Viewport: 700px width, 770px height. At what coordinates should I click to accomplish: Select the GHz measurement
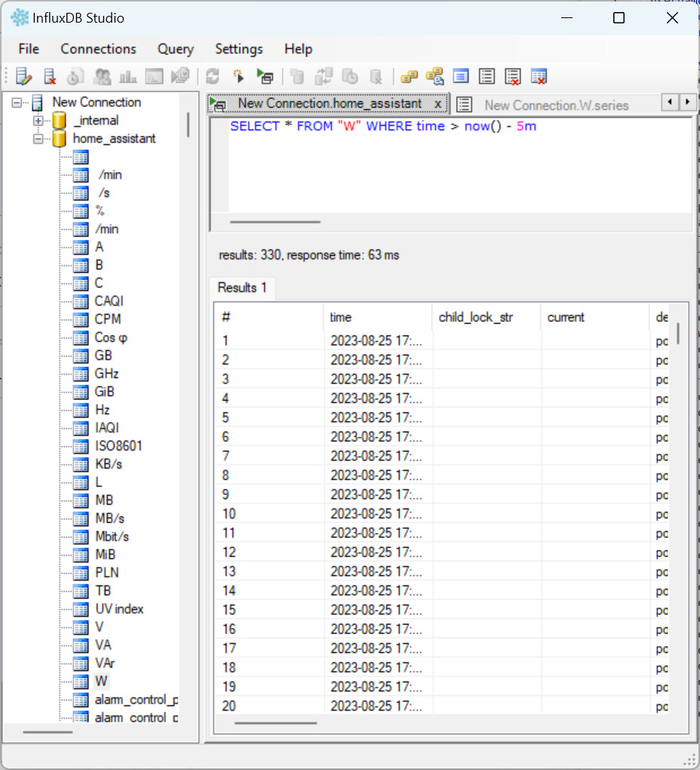(x=106, y=374)
